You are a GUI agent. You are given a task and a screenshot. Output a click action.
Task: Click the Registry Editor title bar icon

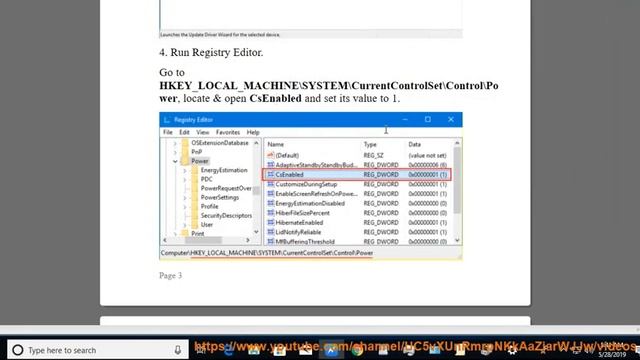[x=167, y=120]
